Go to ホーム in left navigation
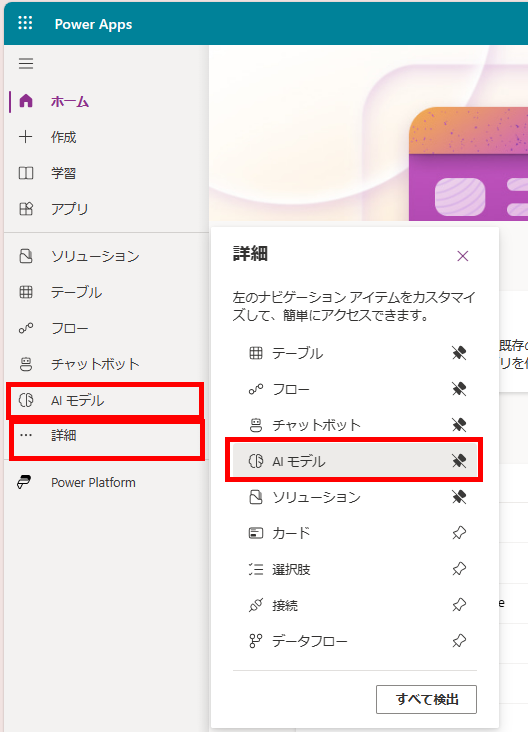528x732 pixels. click(106, 101)
